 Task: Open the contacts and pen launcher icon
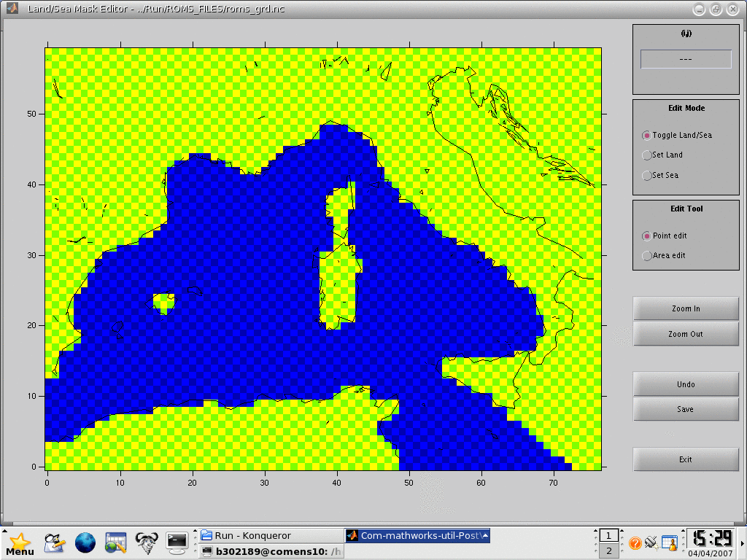coord(55,542)
